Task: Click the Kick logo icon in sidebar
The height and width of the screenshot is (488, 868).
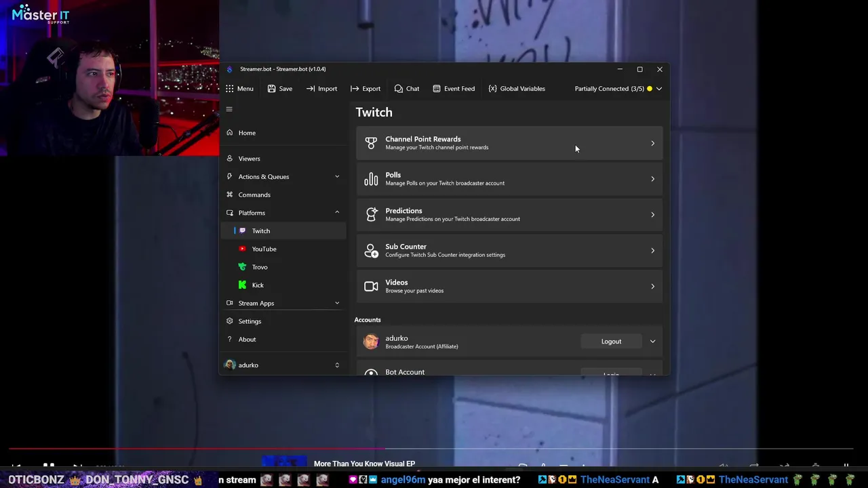Action: (243, 285)
